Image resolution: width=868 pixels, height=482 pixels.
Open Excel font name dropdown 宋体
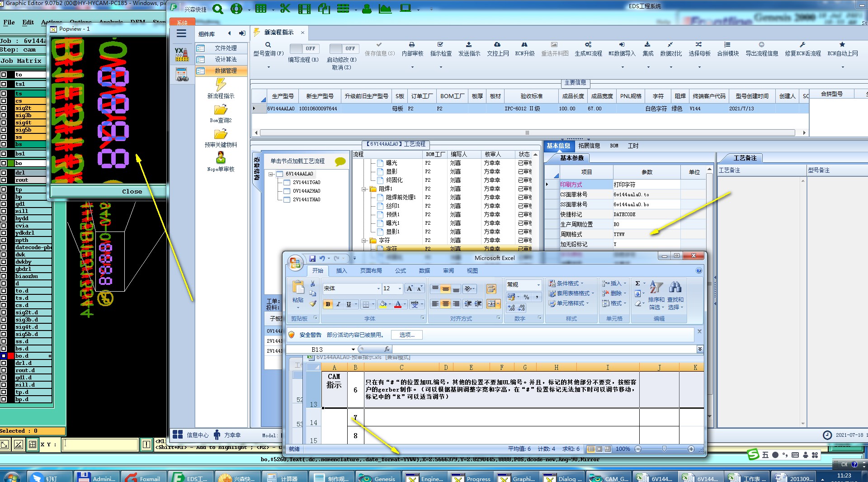pyautogui.click(x=378, y=288)
